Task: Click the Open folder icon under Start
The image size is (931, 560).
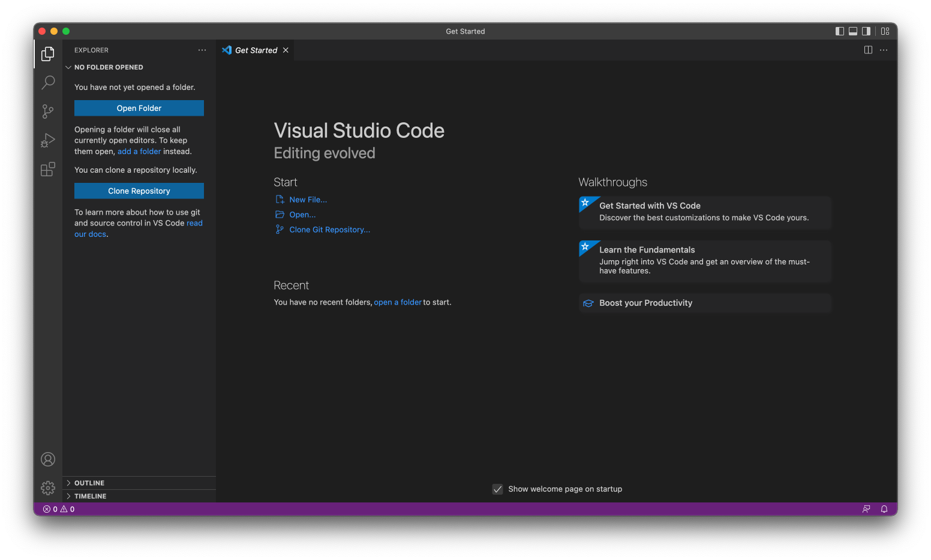Action: coord(280,215)
